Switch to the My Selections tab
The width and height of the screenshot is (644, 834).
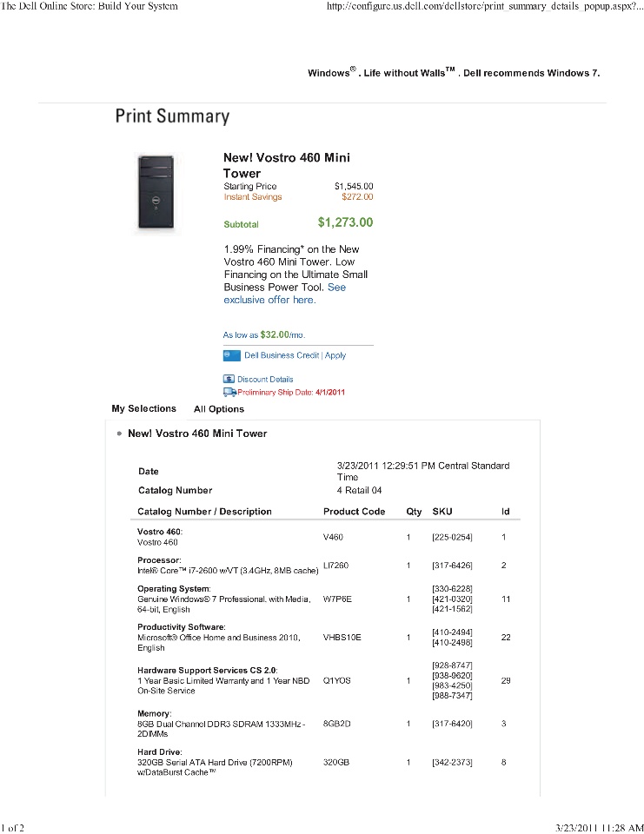pyautogui.click(x=143, y=408)
